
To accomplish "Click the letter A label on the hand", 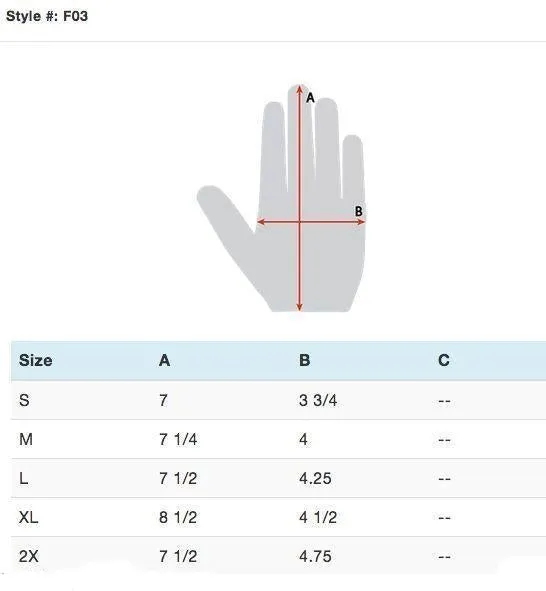I will click(310, 98).
